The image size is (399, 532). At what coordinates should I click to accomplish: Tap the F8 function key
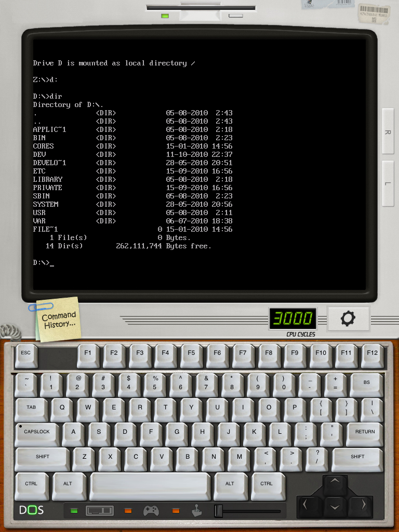click(269, 355)
